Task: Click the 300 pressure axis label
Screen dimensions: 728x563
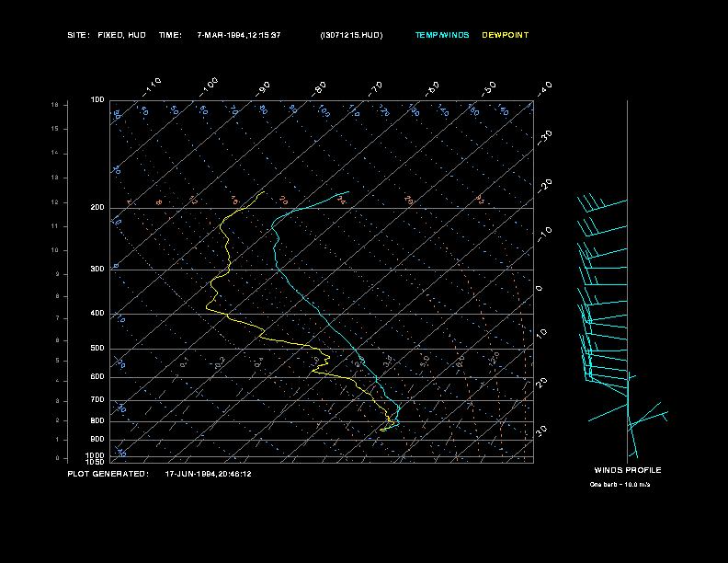Action: (x=97, y=270)
